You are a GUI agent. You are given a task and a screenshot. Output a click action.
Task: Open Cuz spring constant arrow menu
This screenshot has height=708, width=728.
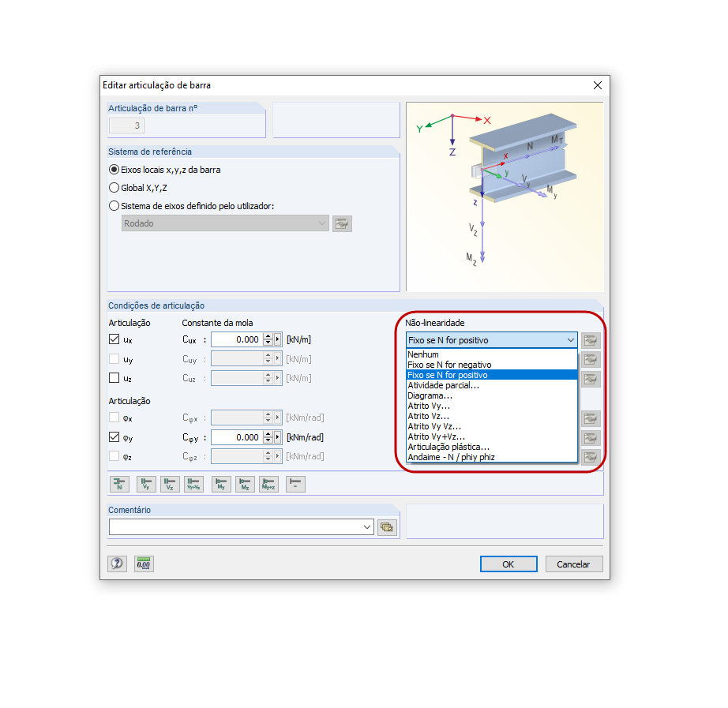click(278, 378)
